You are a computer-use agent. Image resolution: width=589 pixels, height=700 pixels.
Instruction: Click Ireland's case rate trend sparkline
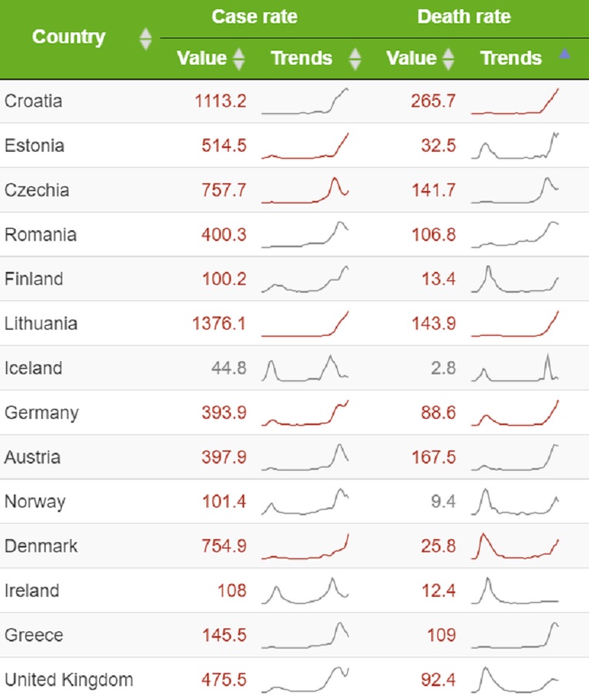305,591
